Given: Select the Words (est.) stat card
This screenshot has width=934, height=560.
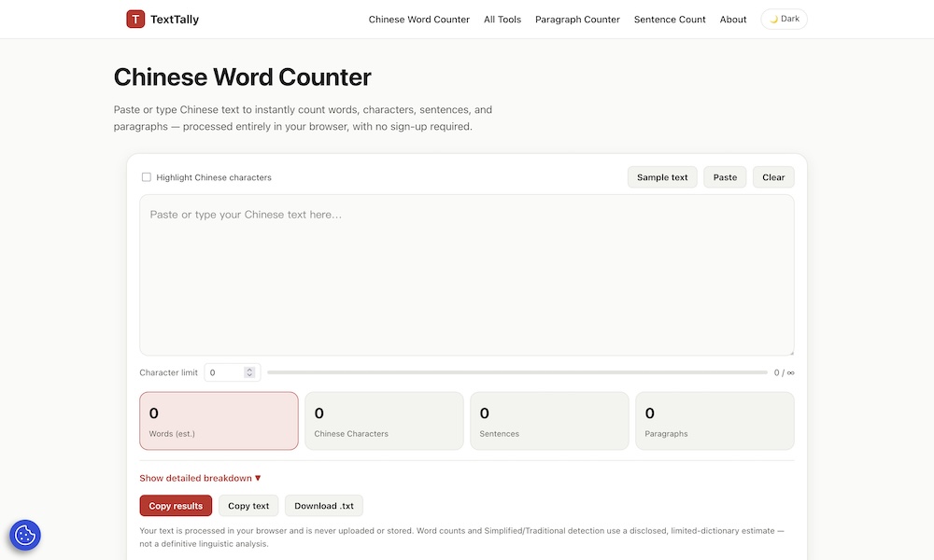Looking at the screenshot, I should pos(219,421).
